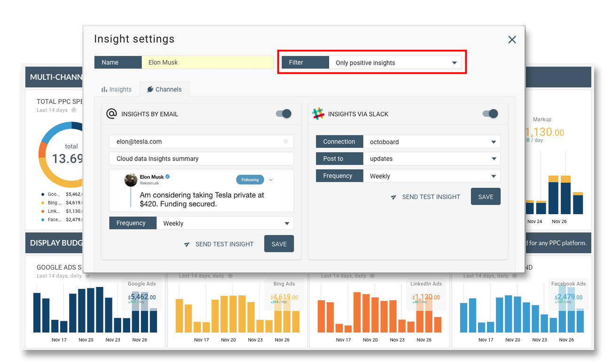Click the tweet text about Tesla private
Viewport: 611px width, 364px height.
tap(202, 199)
